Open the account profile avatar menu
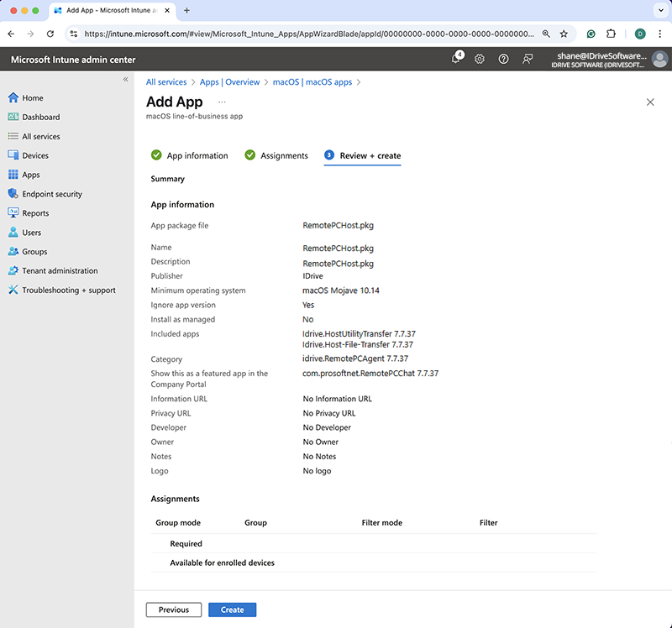 [660, 59]
